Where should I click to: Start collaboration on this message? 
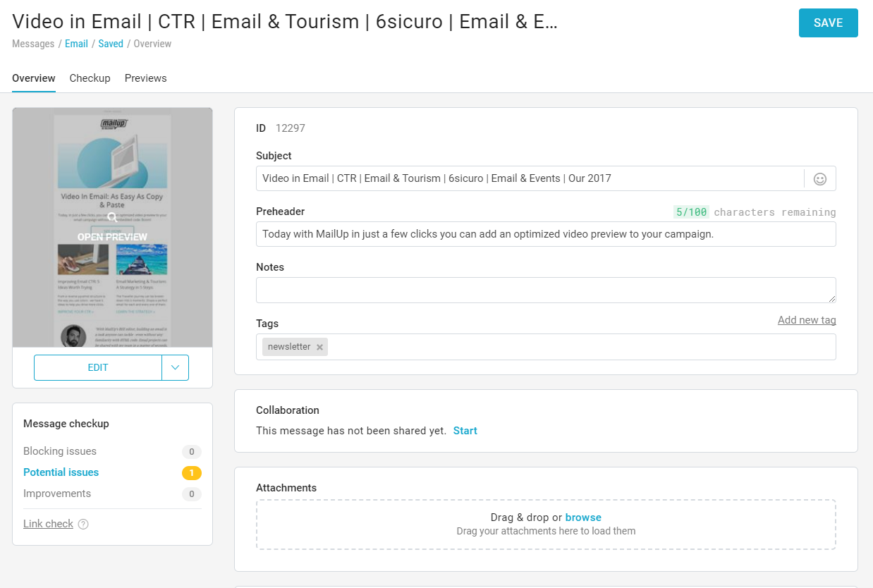point(465,431)
